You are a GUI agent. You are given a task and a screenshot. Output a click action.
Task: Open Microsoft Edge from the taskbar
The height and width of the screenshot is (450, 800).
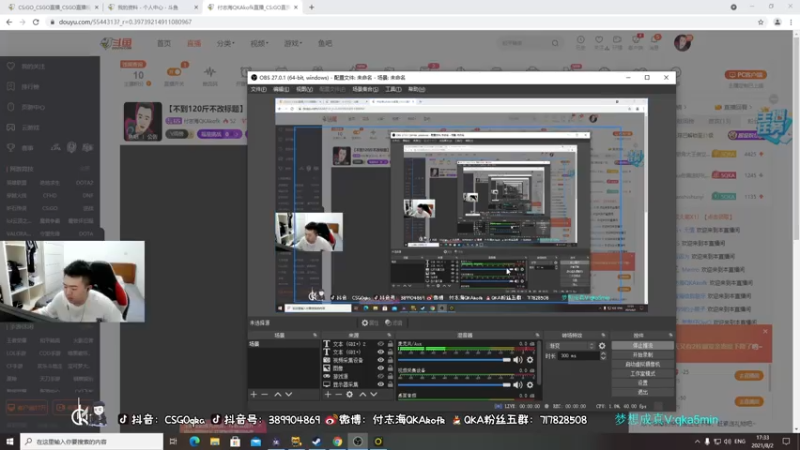[x=194, y=441]
